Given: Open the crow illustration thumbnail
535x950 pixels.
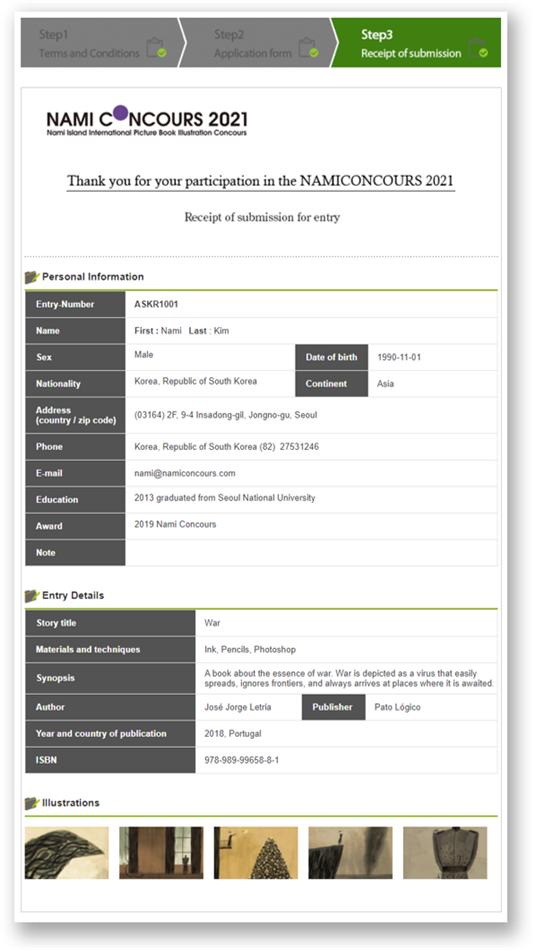Looking at the screenshot, I should [x=67, y=852].
